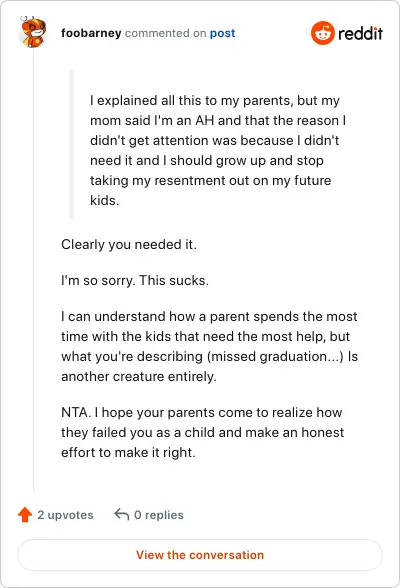Viewport: 400px width, 588px height.
Task: Select 'Clearly you needed it.' line
Action: (x=129, y=244)
